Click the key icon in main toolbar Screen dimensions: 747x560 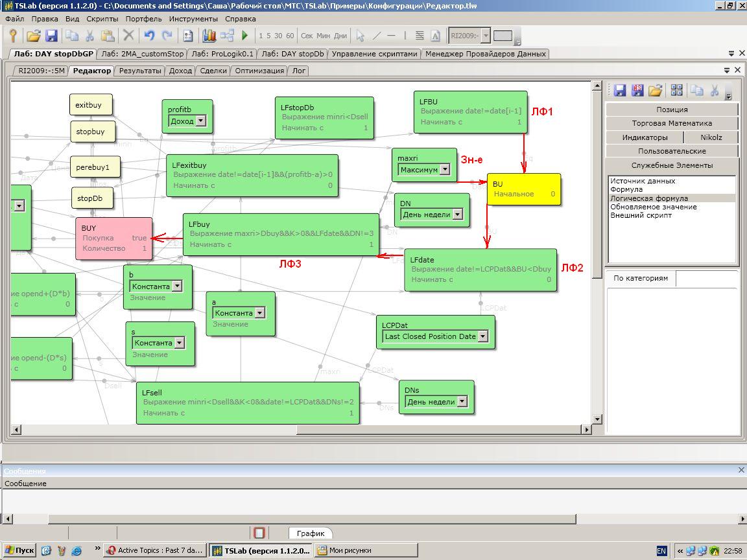pyautogui.click(x=13, y=36)
